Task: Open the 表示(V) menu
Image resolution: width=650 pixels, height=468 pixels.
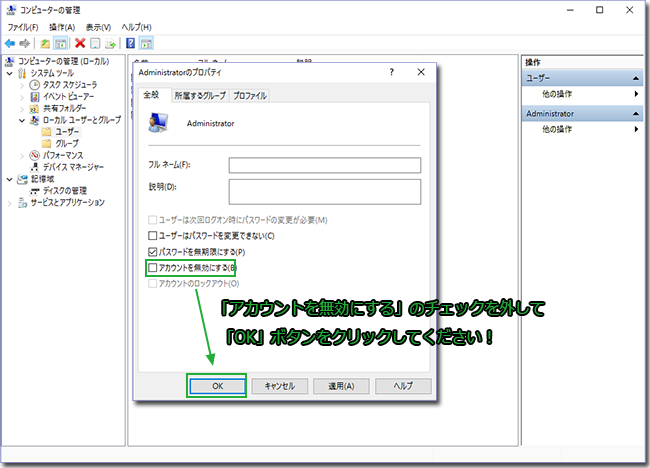Action: [x=98, y=27]
